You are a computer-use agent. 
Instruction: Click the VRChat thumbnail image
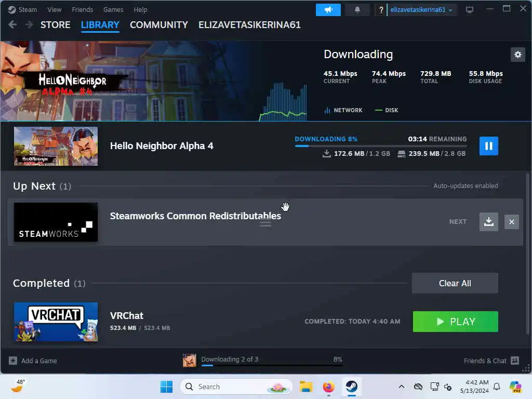pos(56,322)
